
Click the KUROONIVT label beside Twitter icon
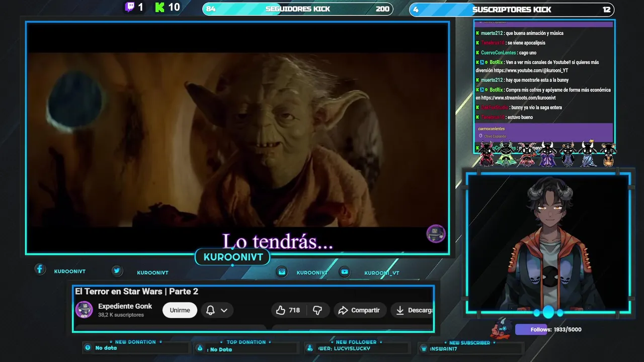point(152,273)
